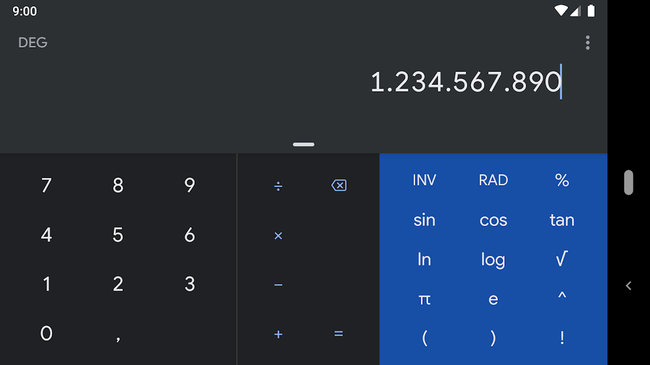This screenshot has height=365, width=650.
Task: Tap digit 0
Action: (x=46, y=333)
